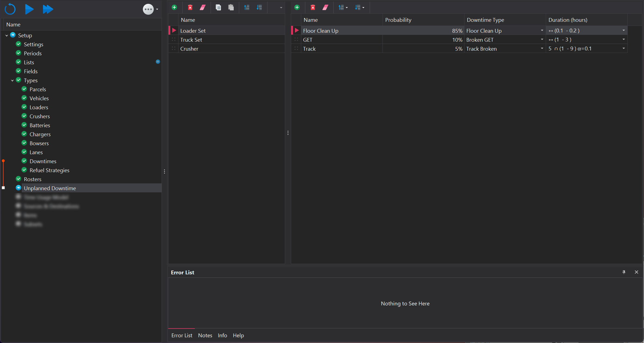This screenshot has width=644, height=343.
Task: Click the fast forward run icon
Action: [x=48, y=9]
